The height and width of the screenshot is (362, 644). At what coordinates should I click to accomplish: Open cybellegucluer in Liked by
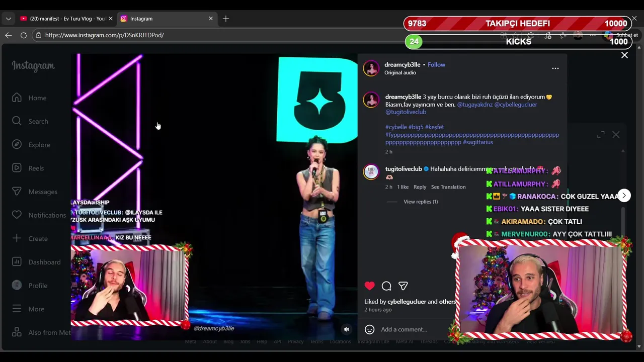click(407, 302)
